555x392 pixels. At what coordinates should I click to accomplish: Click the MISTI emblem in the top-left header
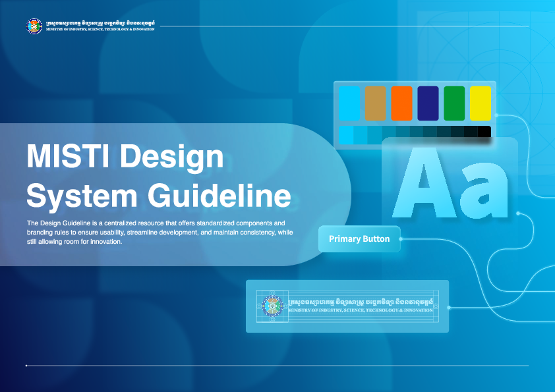point(34,26)
